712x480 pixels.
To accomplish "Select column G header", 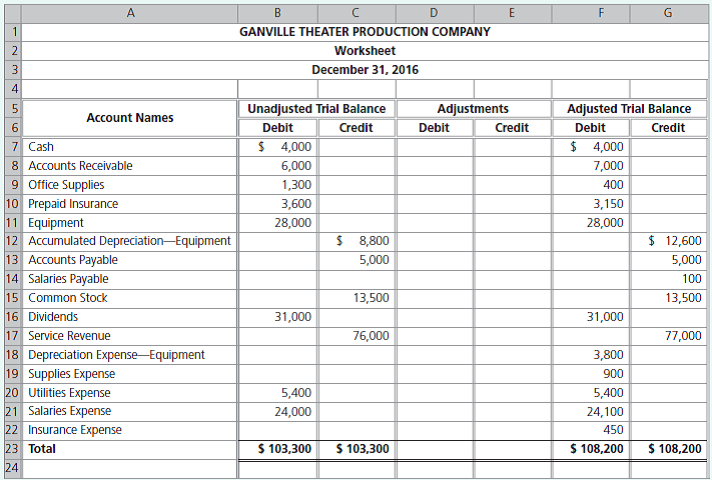I will (667, 13).
